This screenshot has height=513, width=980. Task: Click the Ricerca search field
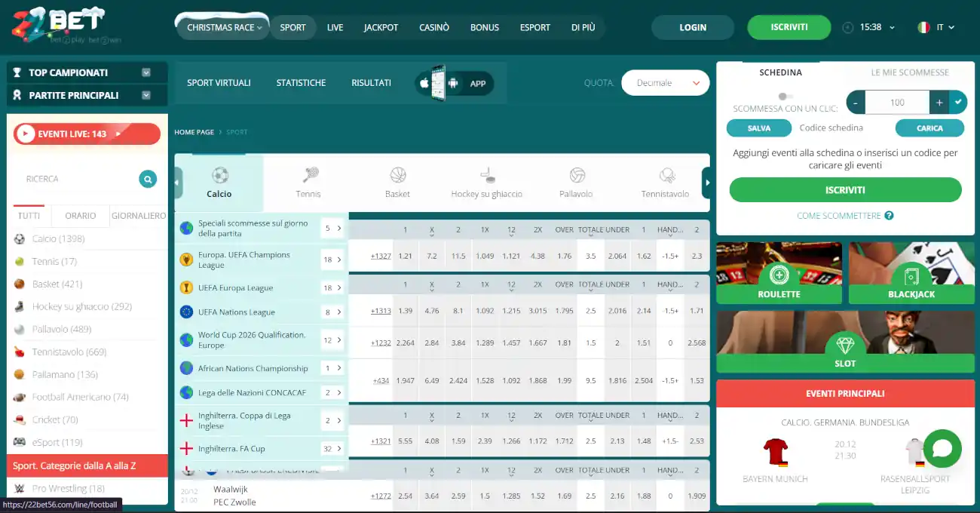(79, 179)
